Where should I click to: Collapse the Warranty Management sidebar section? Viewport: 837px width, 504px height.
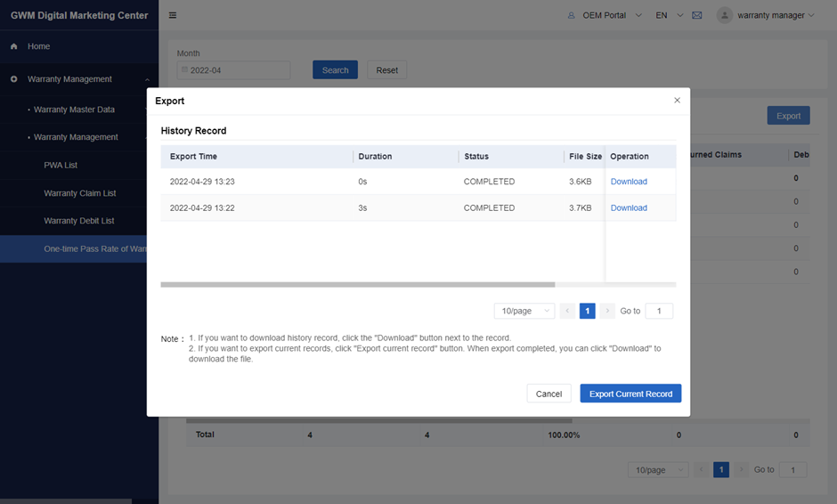pyautogui.click(x=147, y=79)
